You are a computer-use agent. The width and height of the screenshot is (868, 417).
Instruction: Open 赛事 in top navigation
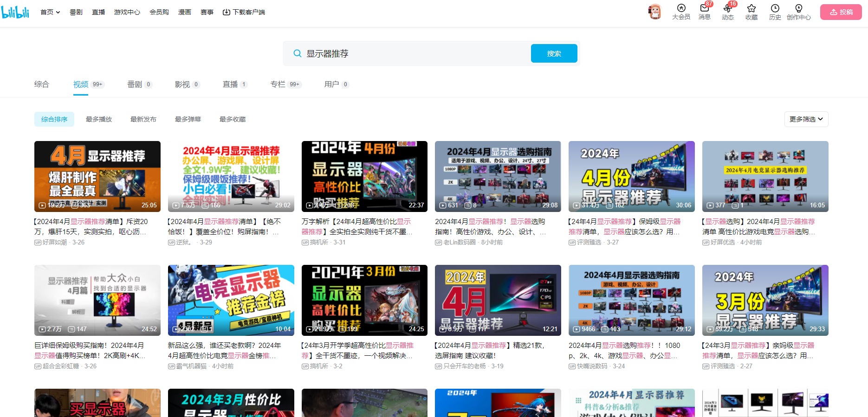(x=207, y=12)
